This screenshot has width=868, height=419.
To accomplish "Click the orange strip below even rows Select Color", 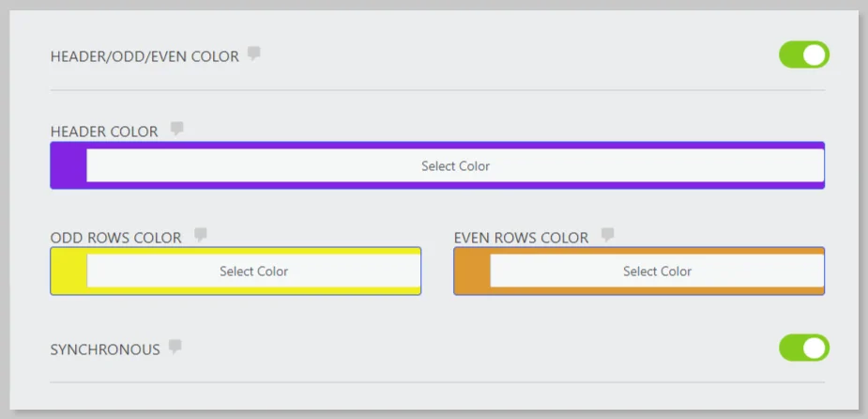I will [x=657, y=290].
